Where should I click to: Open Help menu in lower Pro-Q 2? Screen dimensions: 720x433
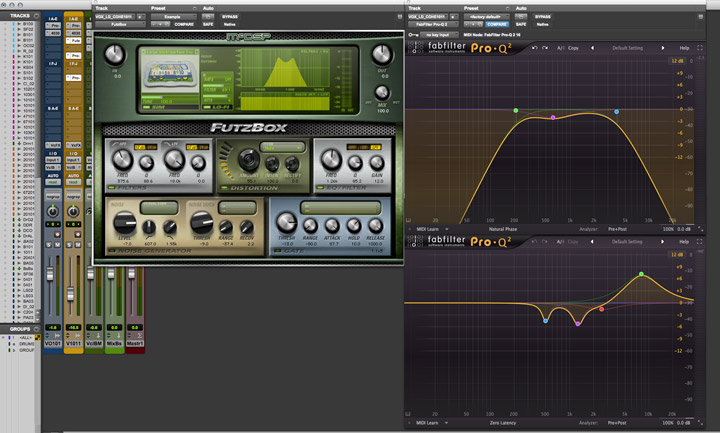(684, 242)
